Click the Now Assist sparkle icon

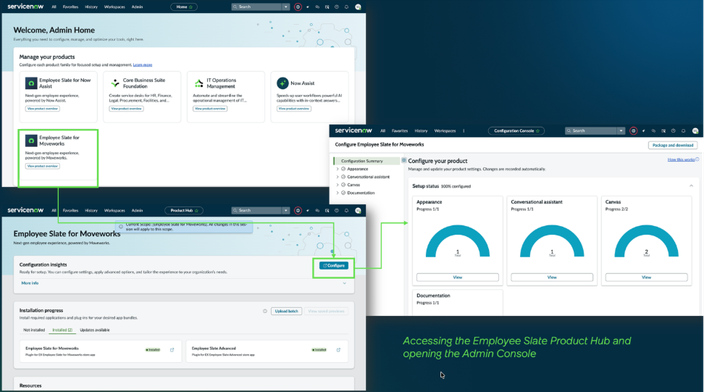tap(282, 83)
